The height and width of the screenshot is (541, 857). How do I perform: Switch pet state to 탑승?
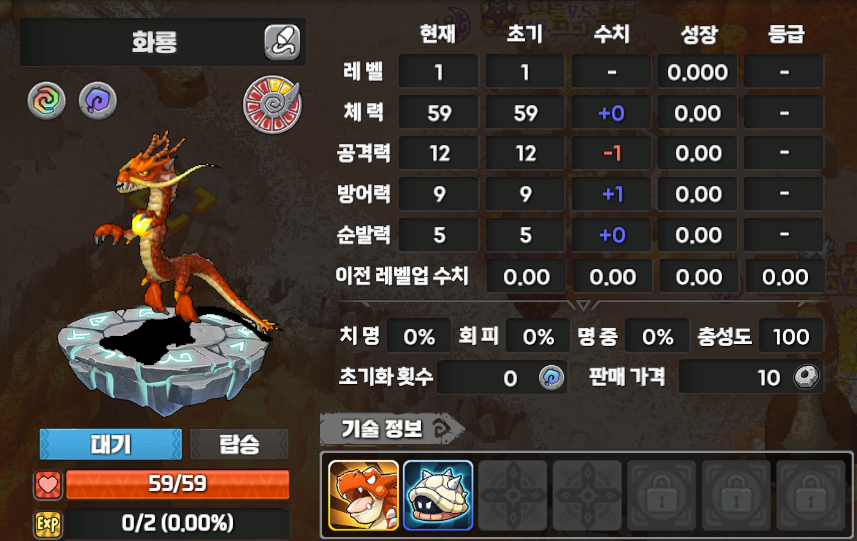(x=239, y=444)
